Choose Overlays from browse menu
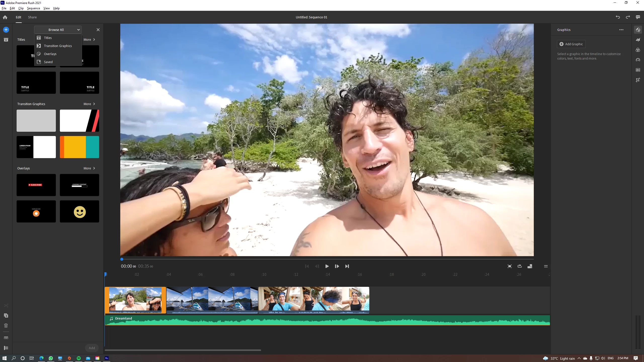Viewport: 644px width, 362px height. [x=50, y=54]
